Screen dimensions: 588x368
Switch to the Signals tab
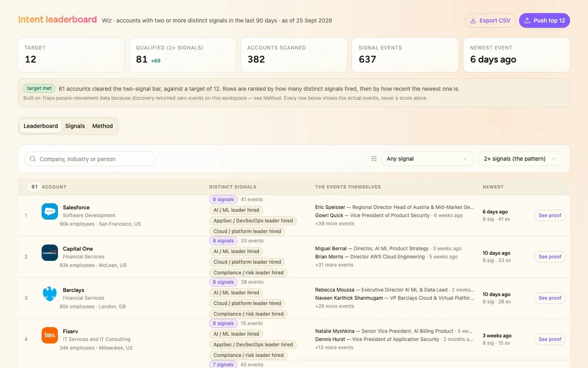click(75, 126)
